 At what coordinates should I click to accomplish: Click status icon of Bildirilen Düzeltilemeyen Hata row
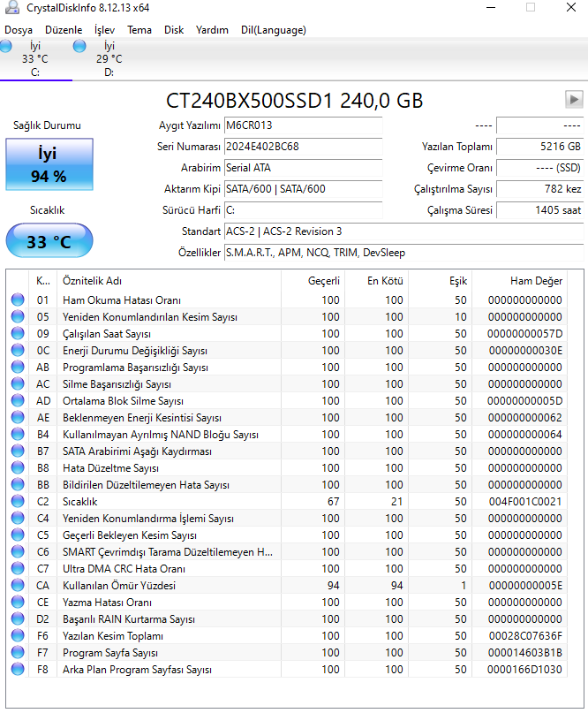18,485
